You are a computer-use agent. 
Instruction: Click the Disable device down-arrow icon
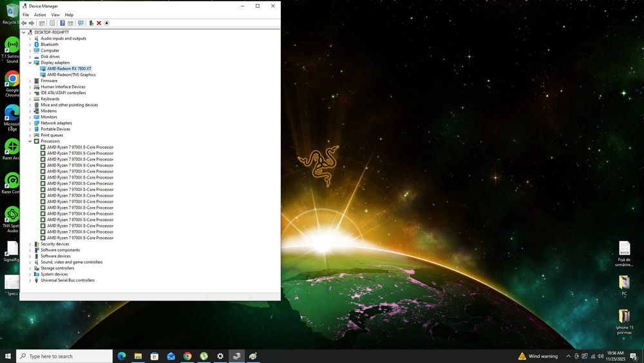[106, 23]
